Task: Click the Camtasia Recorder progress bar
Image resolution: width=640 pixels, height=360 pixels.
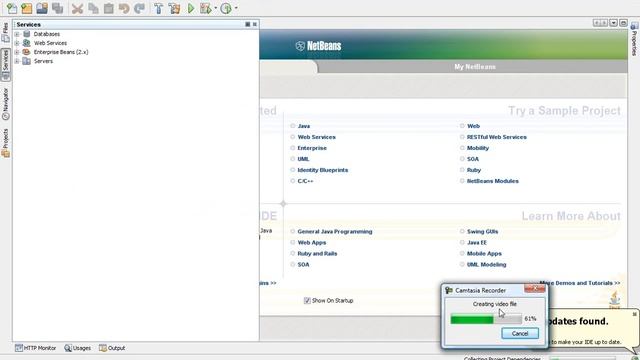Action: (x=486, y=319)
